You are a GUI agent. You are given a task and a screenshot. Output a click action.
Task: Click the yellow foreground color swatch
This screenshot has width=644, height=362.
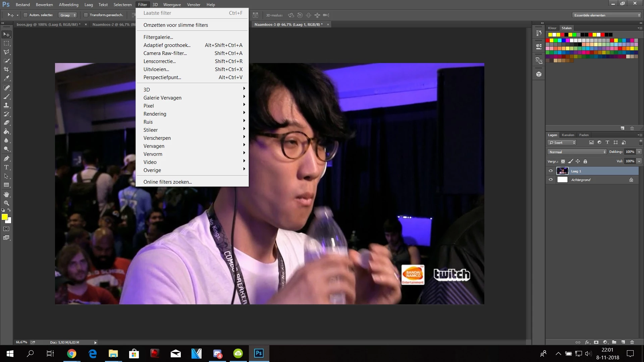pos(5,217)
